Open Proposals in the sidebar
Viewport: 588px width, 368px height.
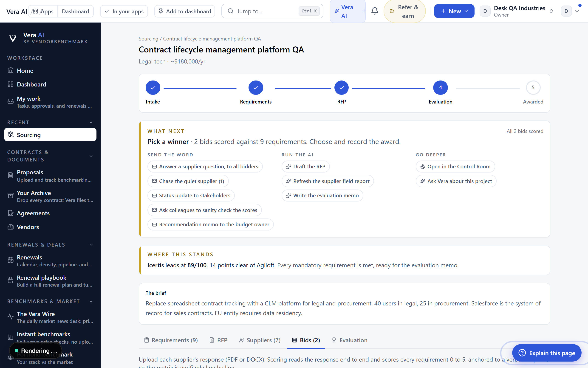[x=50, y=176]
